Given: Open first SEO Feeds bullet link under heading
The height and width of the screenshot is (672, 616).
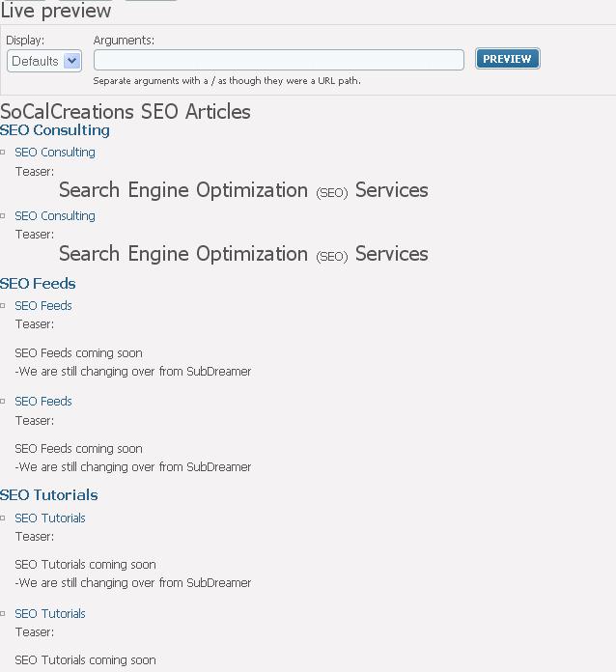Looking at the screenshot, I should (43, 305).
